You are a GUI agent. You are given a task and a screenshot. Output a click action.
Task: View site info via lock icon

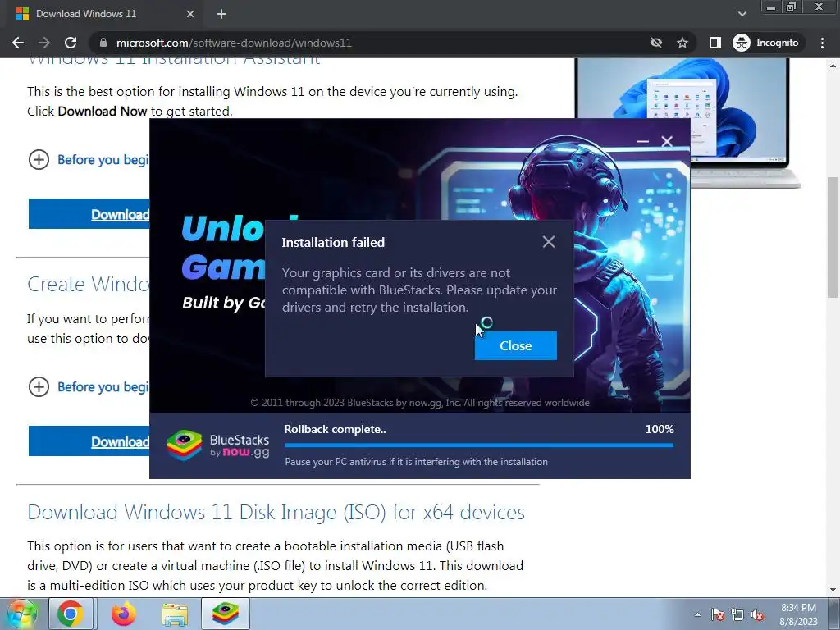(103, 43)
